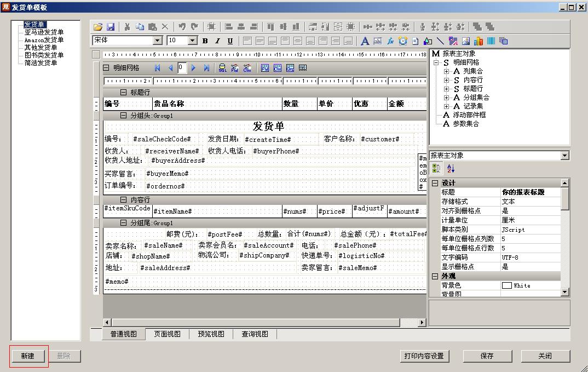This screenshot has height=372, width=588.
Task: Undo the last action
Action: pyautogui.click(x=182, y=27)
